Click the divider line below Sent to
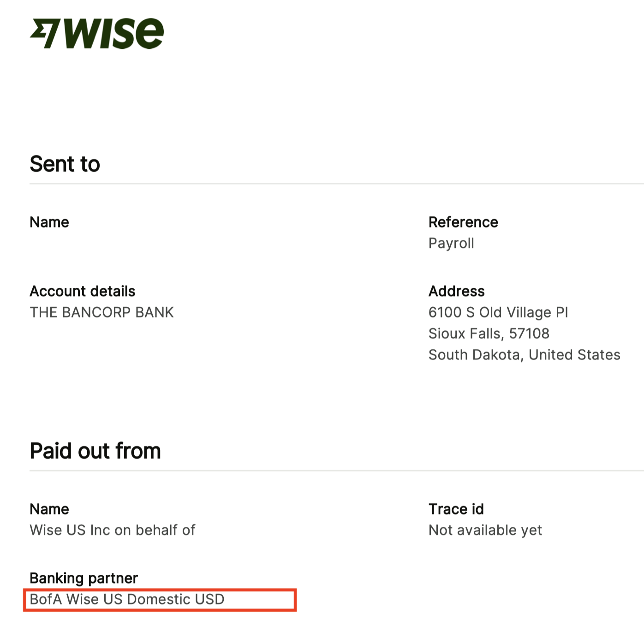 [323, 184]
